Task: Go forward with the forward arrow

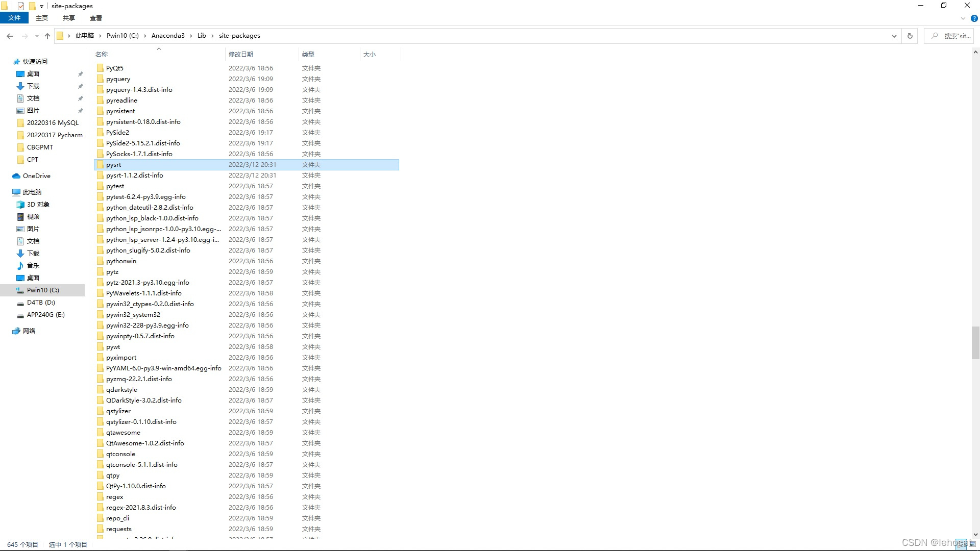Action: [x=24, y=36]
